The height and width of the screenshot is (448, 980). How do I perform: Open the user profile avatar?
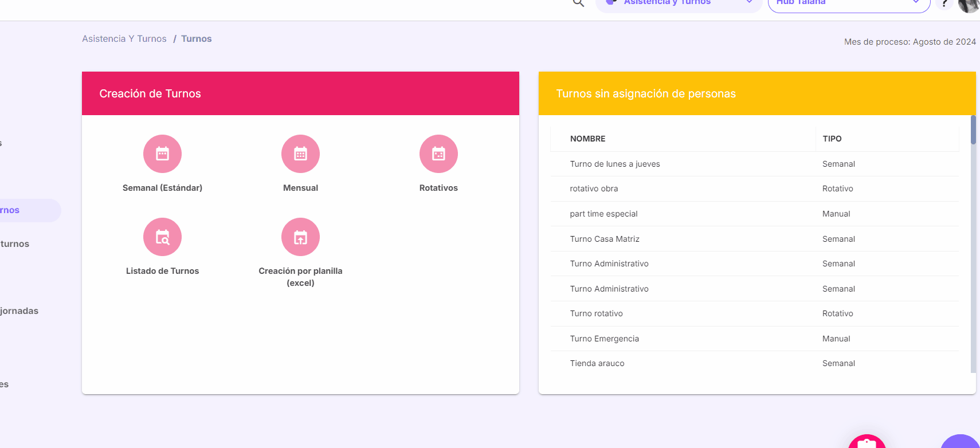click(969, 4)
